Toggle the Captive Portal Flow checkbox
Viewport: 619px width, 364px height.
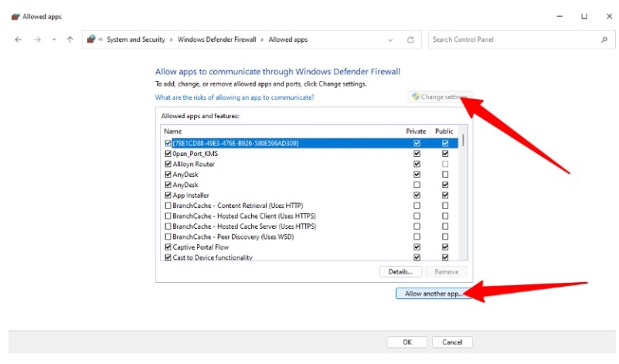[x=168, y=247]
